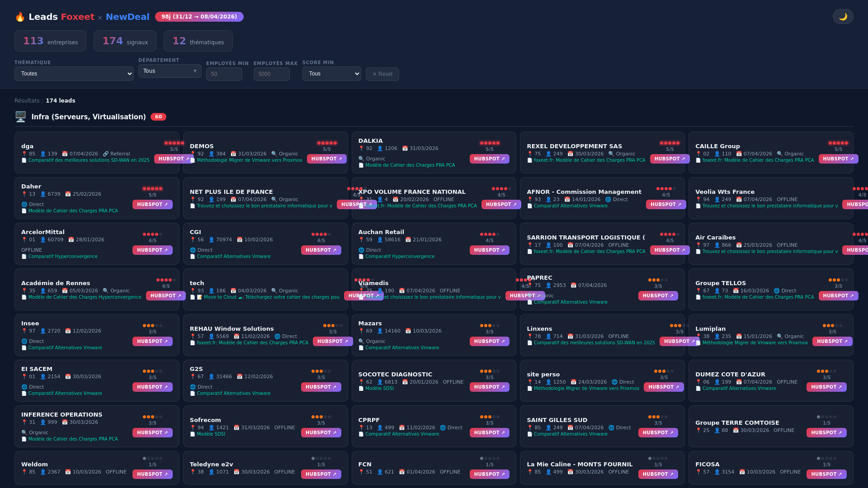Screen dimensions: 868x488
Task: Open the Groupe TELLOS lead card title
Action: (x=721, y=283)
